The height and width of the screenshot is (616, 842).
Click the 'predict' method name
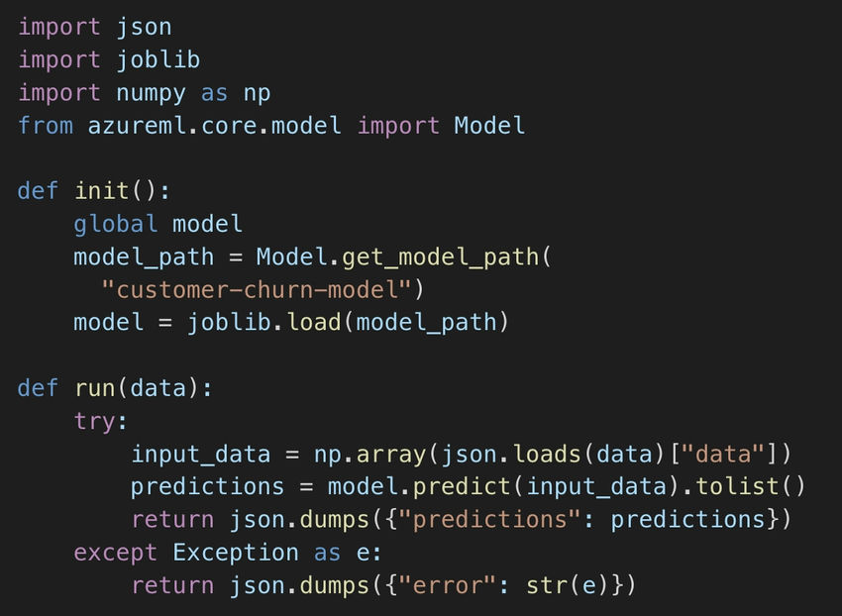[462, 487]
